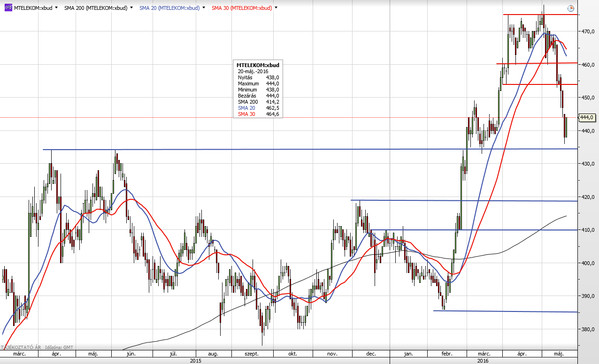Click the 380,0 price axis label
Viewport: 599px width, 364px height.
588,329
